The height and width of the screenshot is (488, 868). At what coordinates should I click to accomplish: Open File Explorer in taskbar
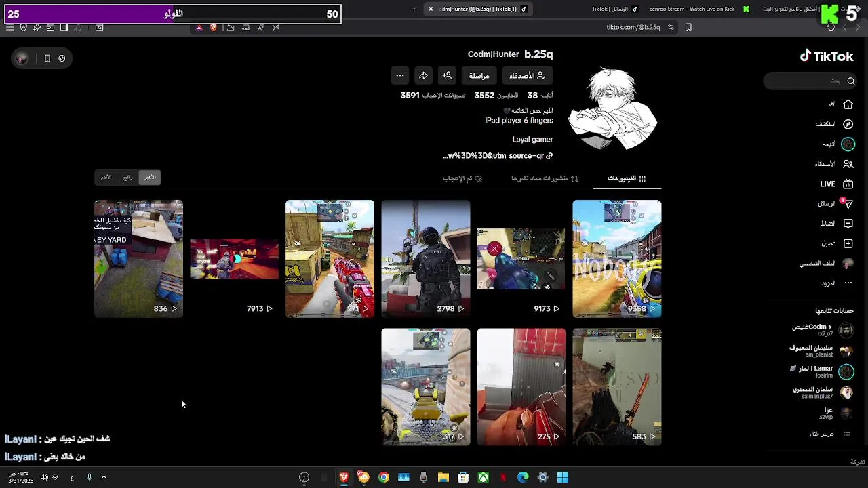tap(443, 477)
